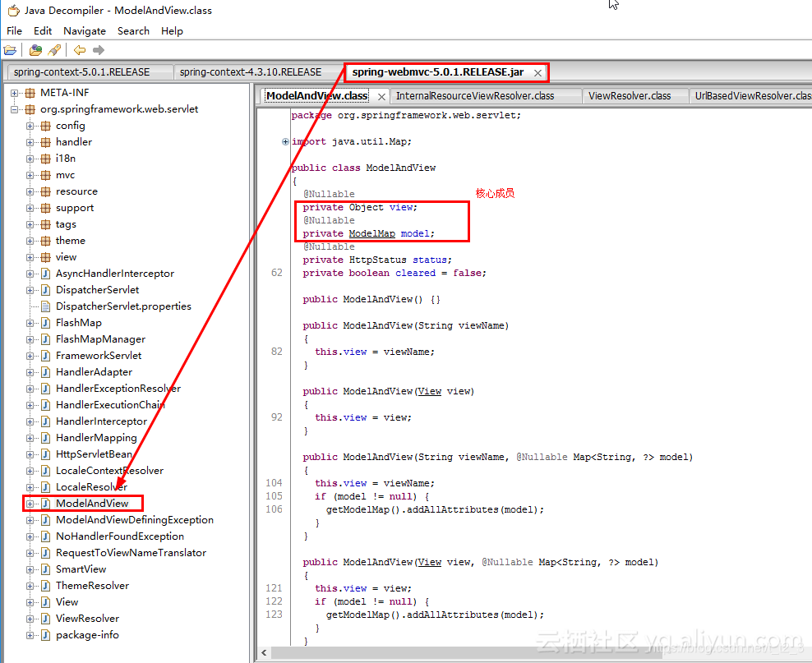
Task: Click the Open File toolbar icon
Action: pos(10,50)
